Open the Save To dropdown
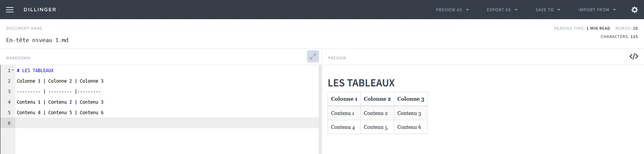644x154 pixels. 548,10
